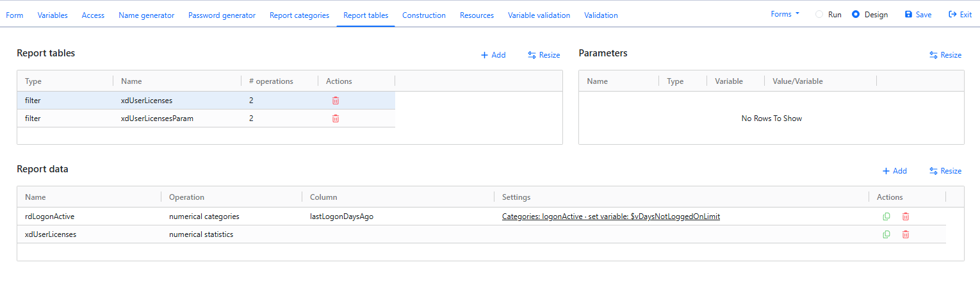This screenshot has width=980, height=285.
Task: Select the Design mode radio button
Action: pyautogui.click(x=856, y=15)
